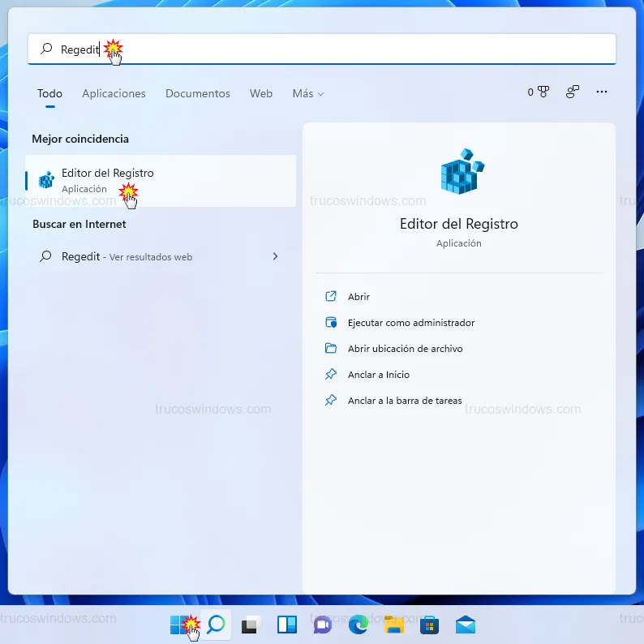The width and height of the screenshot is (644, 644).
Task: Switch to the Documentos tab
Action: click(x=197, y=94)
